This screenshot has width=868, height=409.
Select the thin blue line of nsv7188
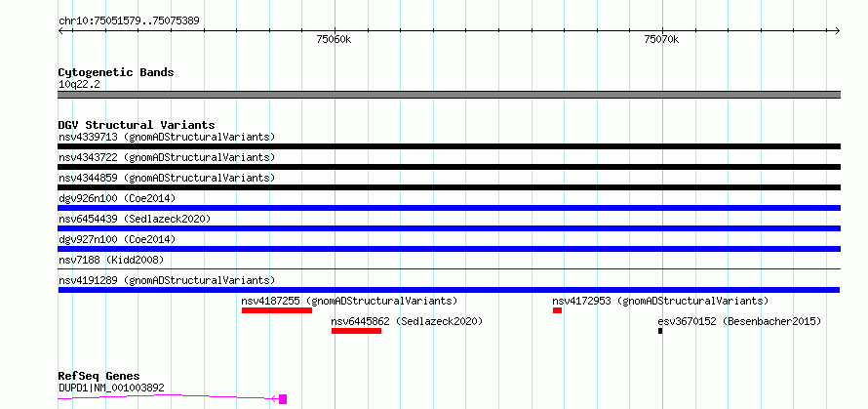449,268
